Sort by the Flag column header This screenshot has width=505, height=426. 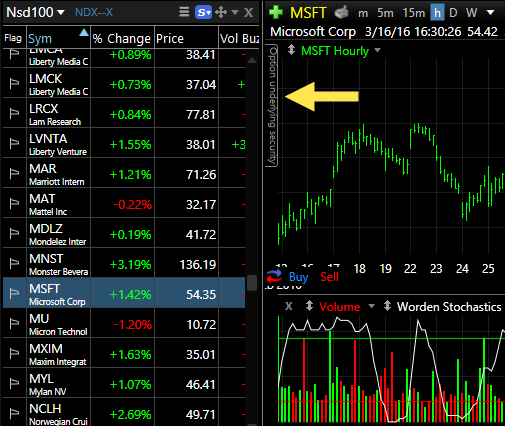[x=13, y=38]
